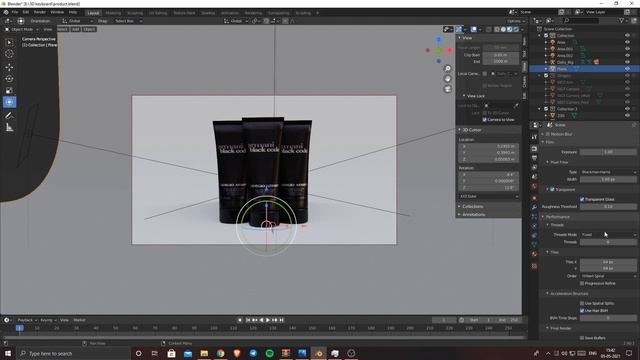
Task: Open the File menu
Action: [15, 12]
